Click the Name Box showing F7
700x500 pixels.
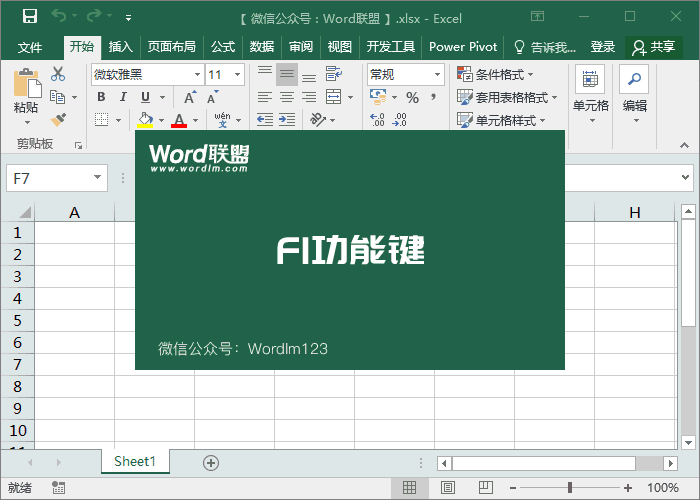point(57,178)
